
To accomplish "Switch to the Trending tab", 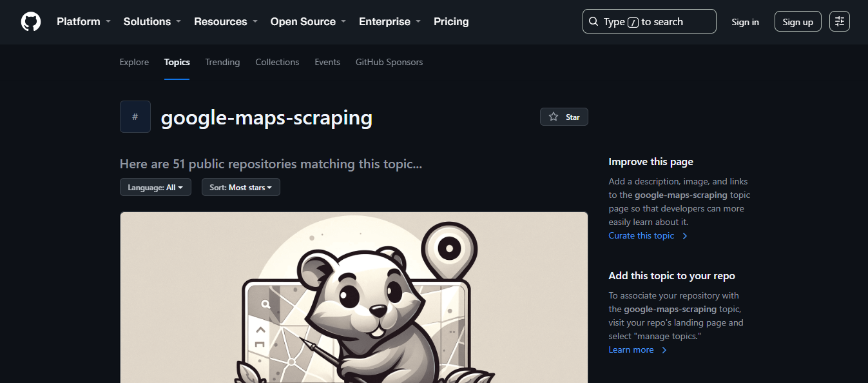I will pyautogui.click(x=222, y=62).
